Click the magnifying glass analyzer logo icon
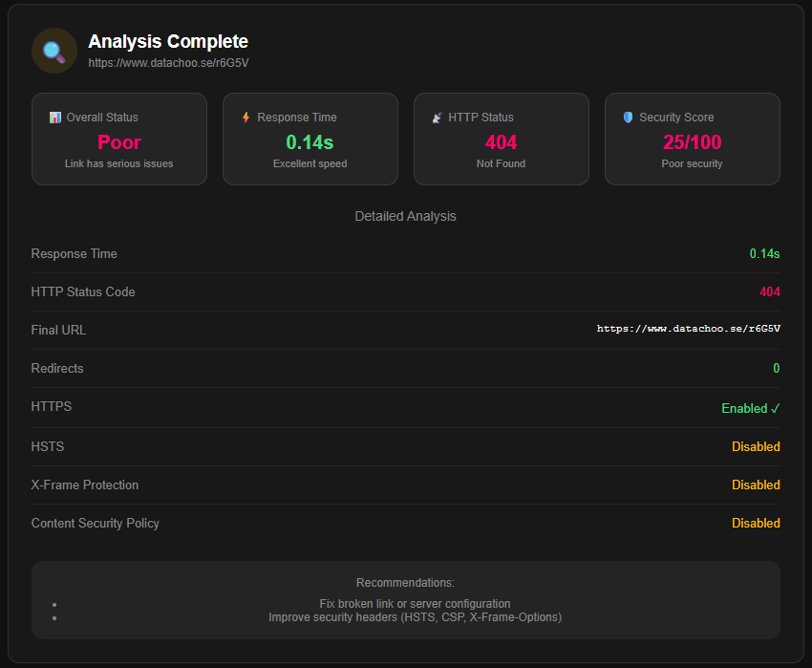 53,50
